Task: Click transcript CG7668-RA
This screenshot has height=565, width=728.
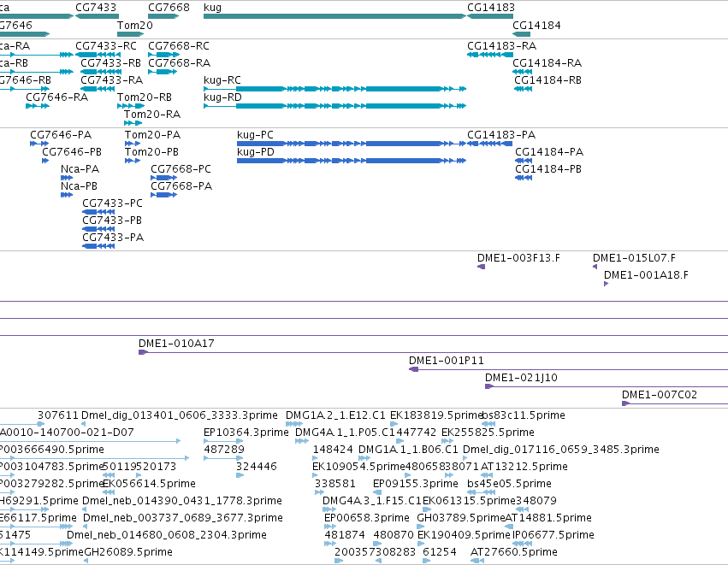Action: (x=163, y=72)
